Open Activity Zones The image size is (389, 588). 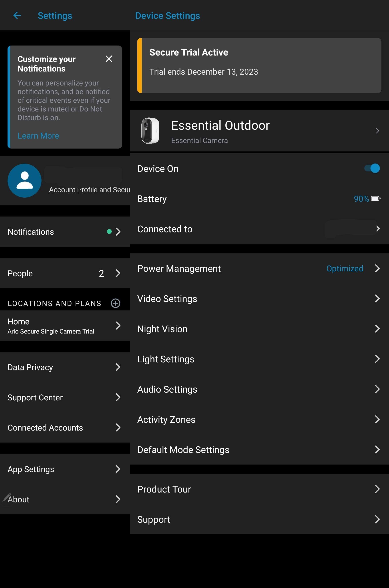[x=259, y=419]
